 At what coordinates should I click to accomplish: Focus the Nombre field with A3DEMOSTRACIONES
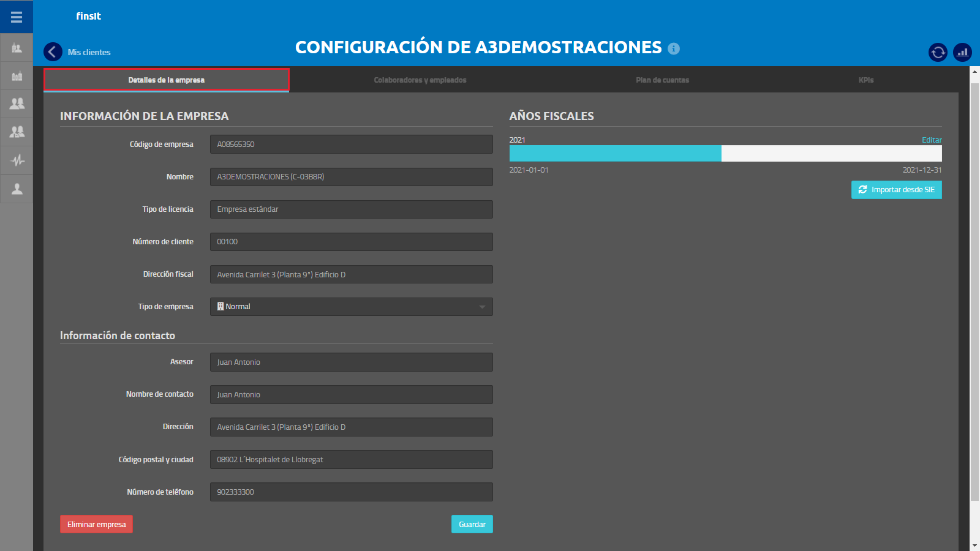352,177
